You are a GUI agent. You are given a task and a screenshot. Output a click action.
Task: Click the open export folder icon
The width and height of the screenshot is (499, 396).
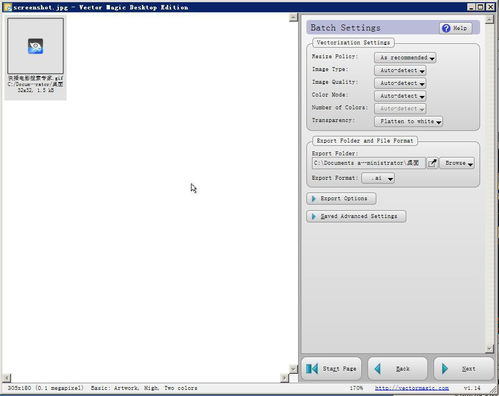click(432, 163)
